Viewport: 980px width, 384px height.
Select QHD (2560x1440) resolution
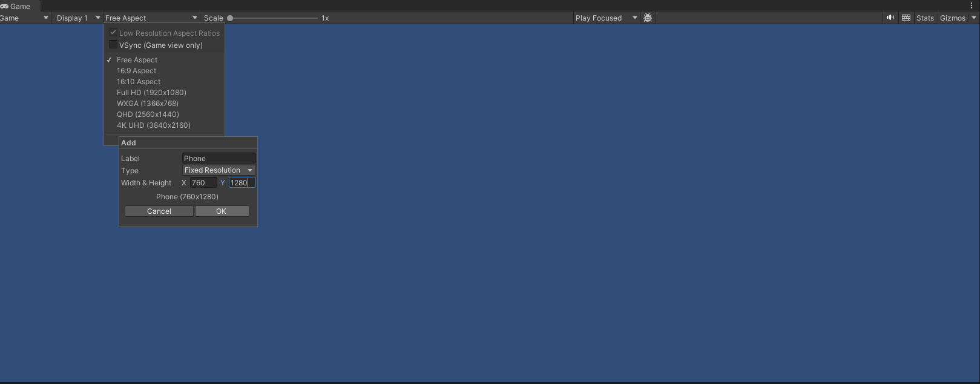tap(164, 114)
